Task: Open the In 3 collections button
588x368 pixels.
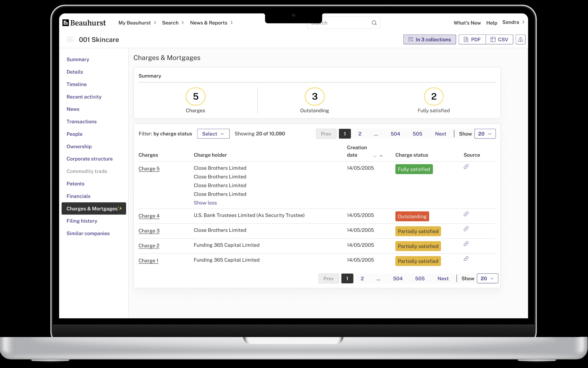Action: point(429,39)
